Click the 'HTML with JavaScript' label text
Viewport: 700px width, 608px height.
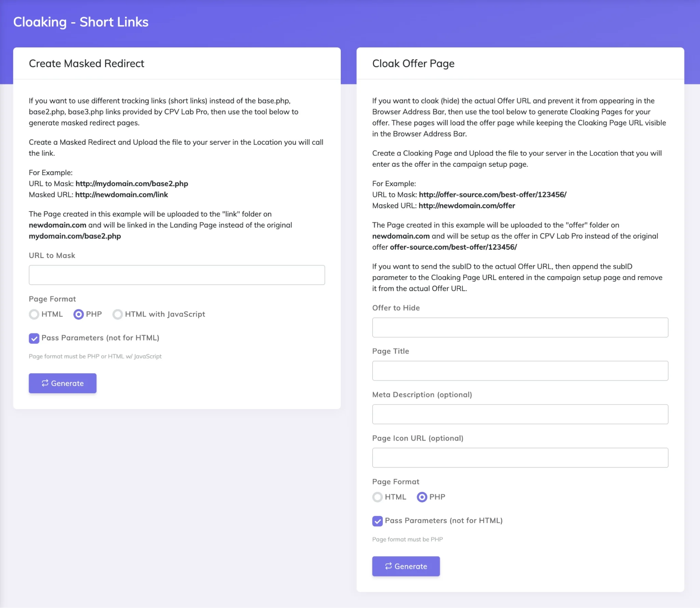165,314
